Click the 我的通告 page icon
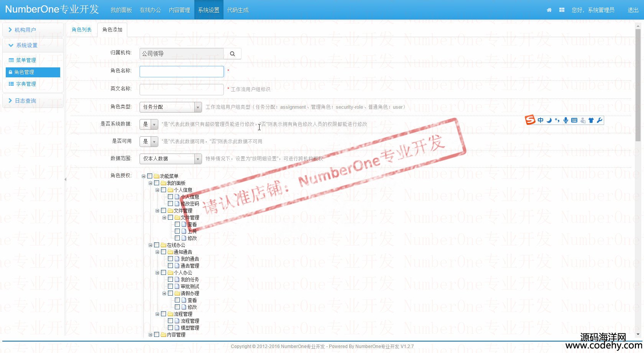This screenshot has width=644, height=353. coord(177,259)
